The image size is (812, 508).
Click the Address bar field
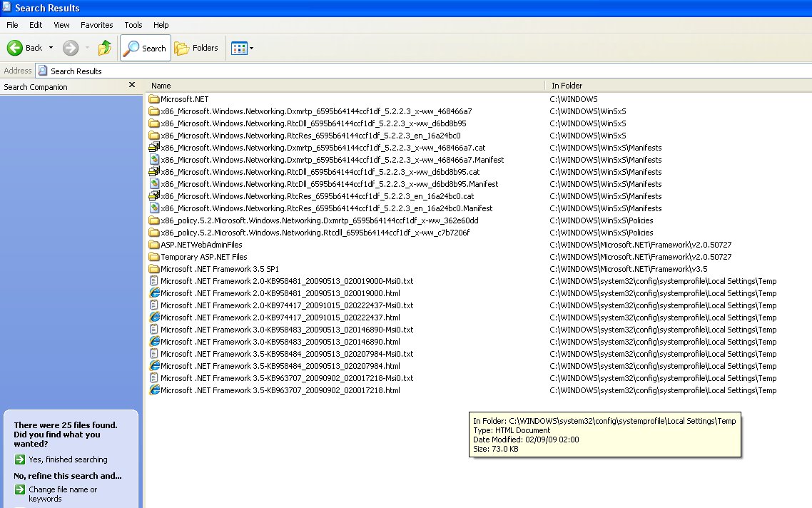tap(424, 71)
